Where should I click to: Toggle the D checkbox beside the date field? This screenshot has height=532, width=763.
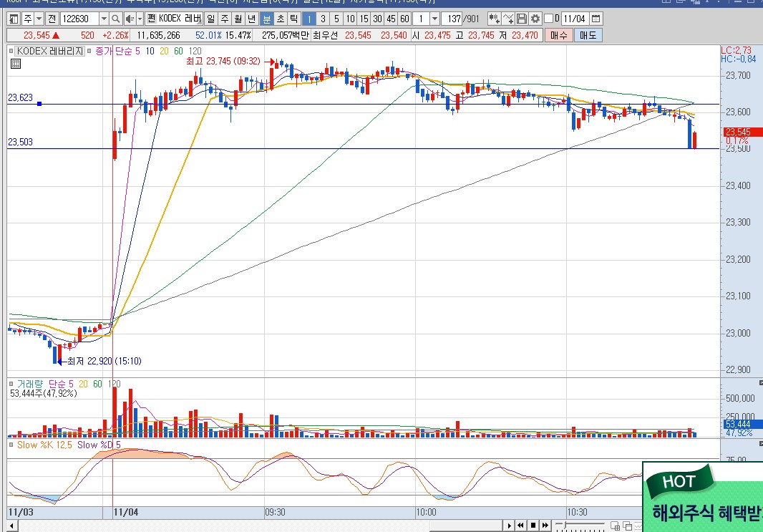548,19
